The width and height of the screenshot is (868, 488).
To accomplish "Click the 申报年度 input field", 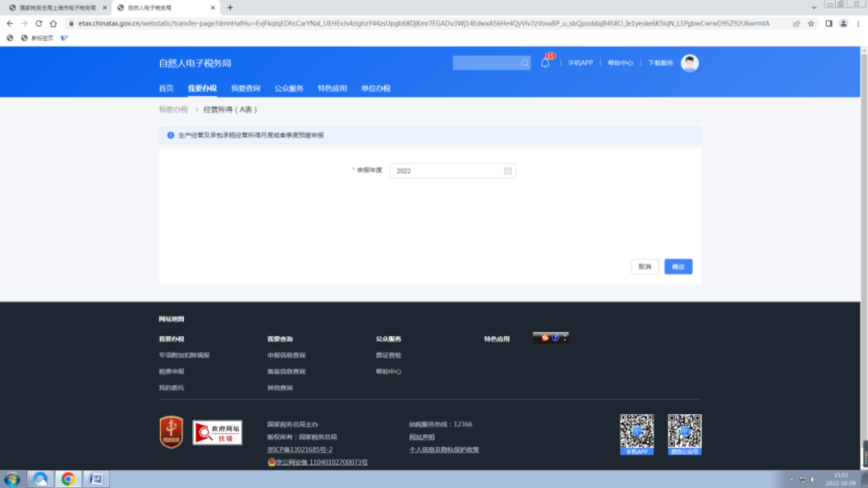I will 452,170.
